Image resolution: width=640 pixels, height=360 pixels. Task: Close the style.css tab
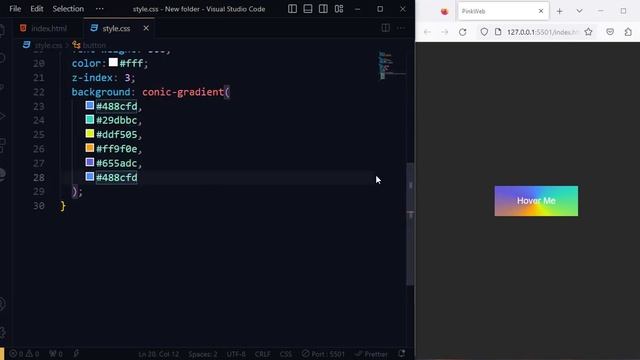click(146, 28)
